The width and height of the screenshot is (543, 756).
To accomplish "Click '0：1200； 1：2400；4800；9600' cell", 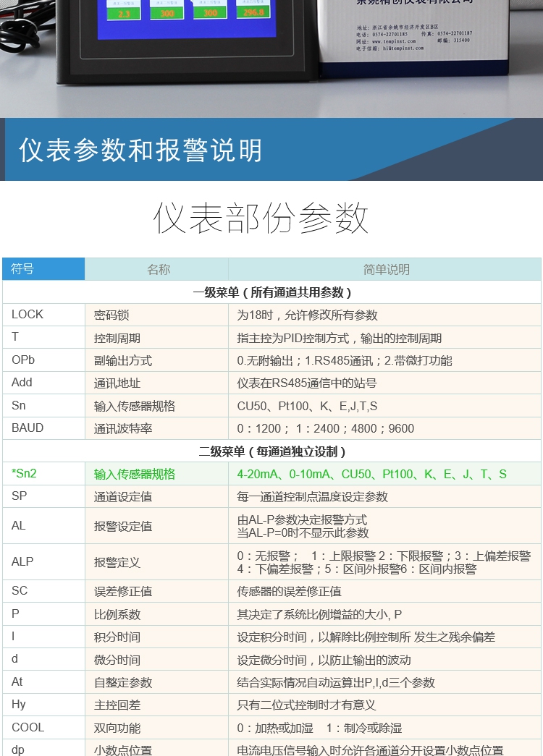I will coord(384,428).
